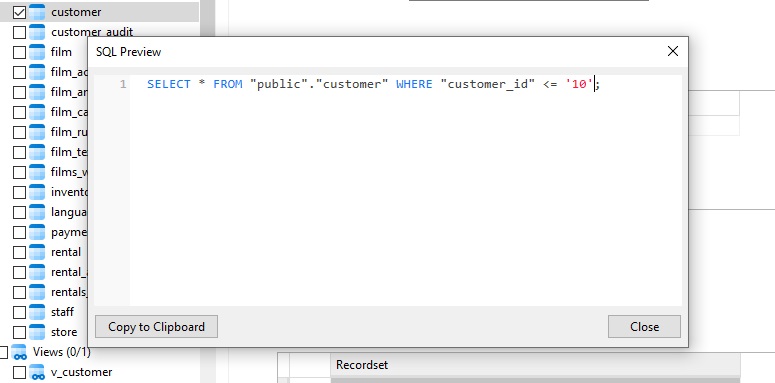Click line number 1 in the editor gutter
Image resolution: width=775 pixels, height=383 pixels.
pyautogui.click(x=123, y=84)
